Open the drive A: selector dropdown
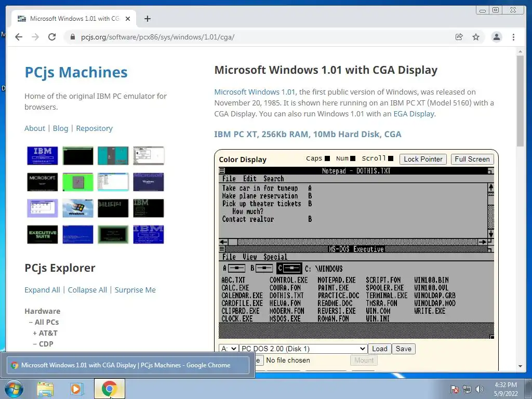 (228, 349)
